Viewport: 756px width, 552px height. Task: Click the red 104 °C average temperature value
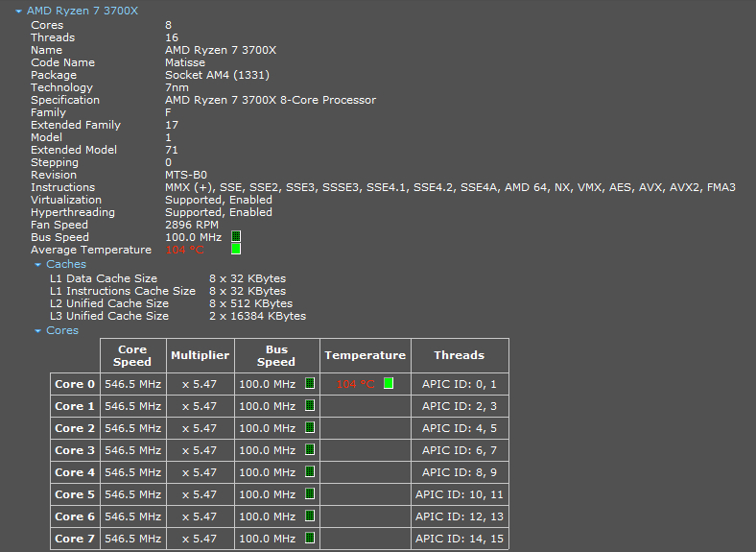184,250
